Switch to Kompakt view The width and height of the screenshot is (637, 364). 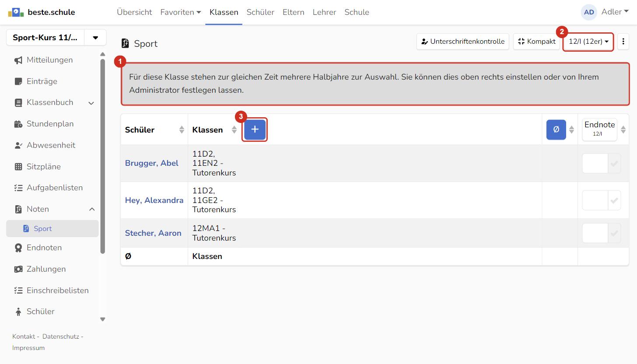click(x=536, y=42)
